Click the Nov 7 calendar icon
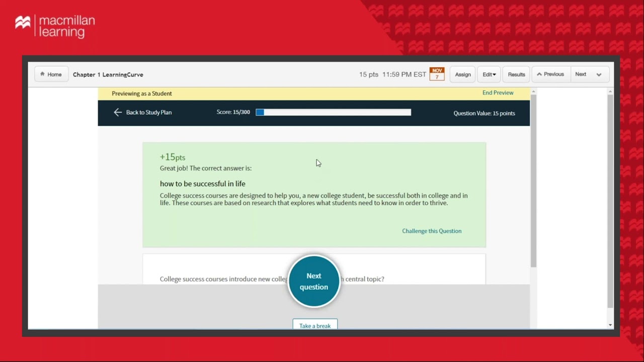The width and height of the screenshot is (644, 362). pos(437,74)
